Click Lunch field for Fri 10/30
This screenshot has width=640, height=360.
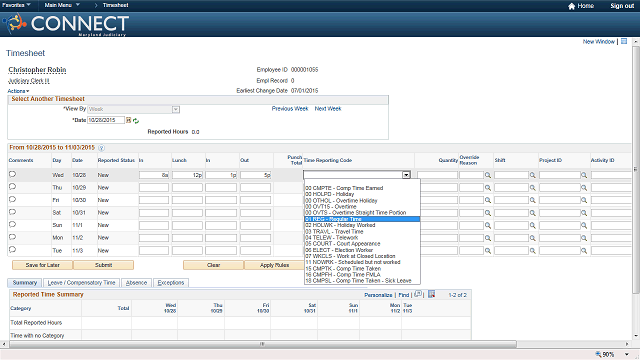187,200
